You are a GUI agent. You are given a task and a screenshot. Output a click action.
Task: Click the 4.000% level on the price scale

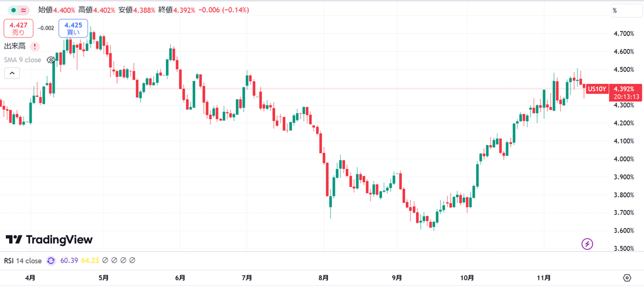click(624, 159)
